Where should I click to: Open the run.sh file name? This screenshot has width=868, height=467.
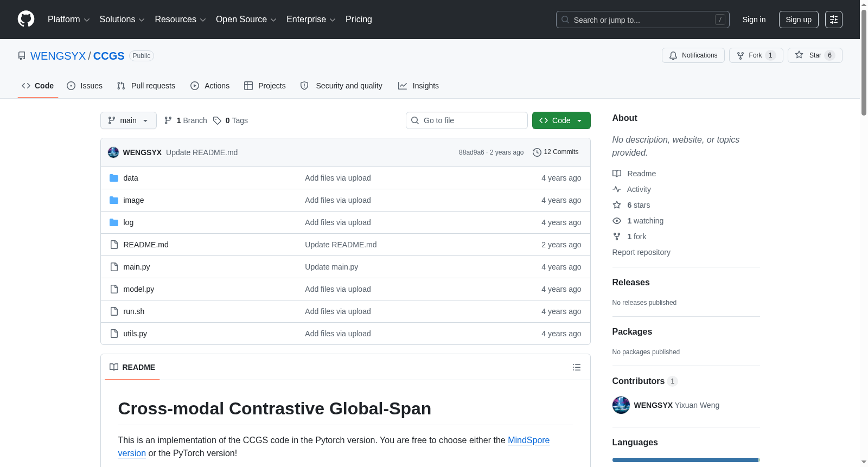click(134, 311)
